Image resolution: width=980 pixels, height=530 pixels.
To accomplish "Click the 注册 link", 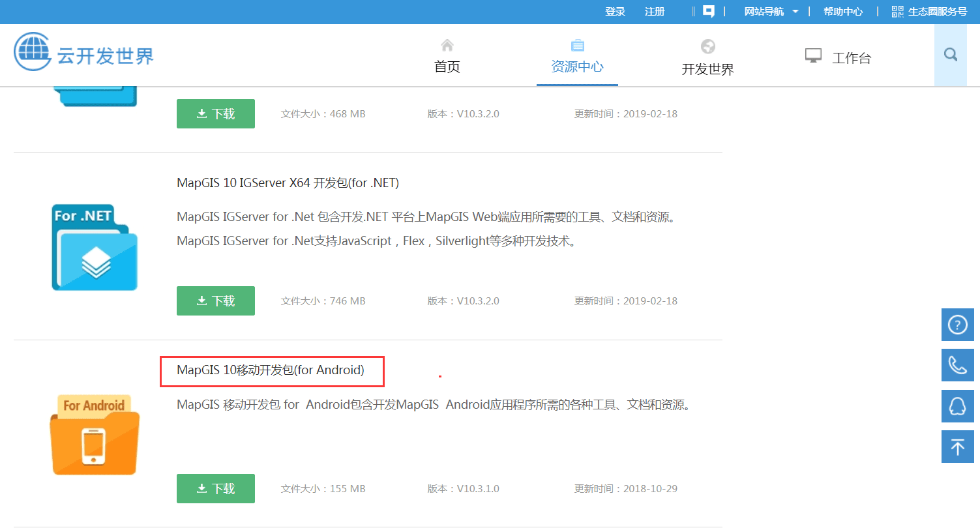I will pos(655,12).
